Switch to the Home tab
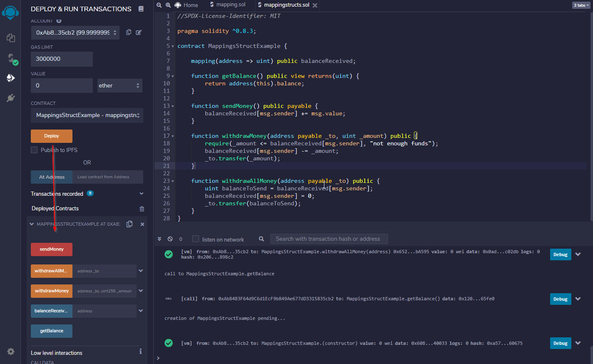 pyautogui.click(x=187, y=5)
